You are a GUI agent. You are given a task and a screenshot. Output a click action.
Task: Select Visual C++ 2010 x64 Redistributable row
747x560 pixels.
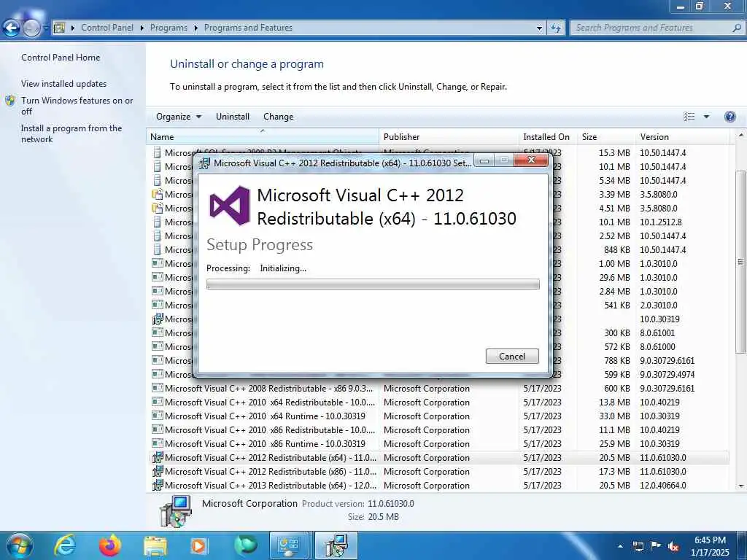tap(438, 402)
